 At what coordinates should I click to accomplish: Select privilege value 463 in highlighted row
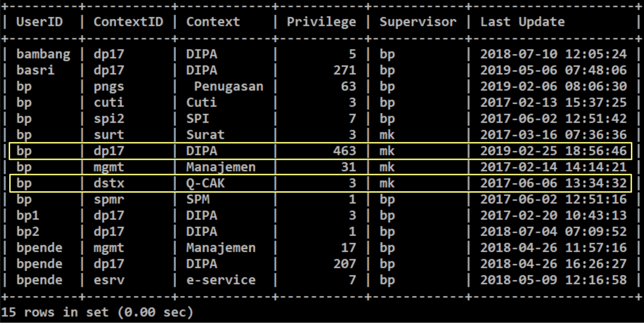pos(344,151)
